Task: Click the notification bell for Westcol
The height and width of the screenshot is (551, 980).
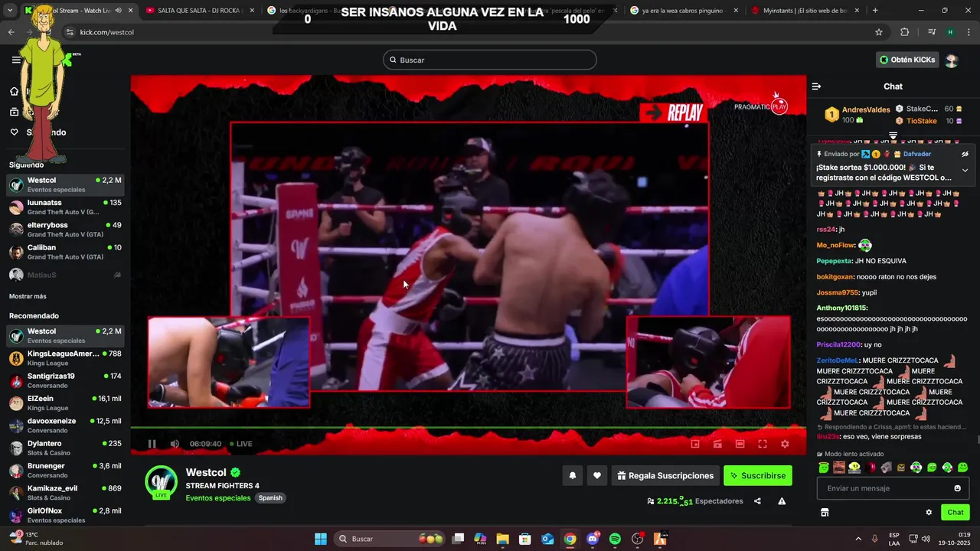Action: (572, 475)
